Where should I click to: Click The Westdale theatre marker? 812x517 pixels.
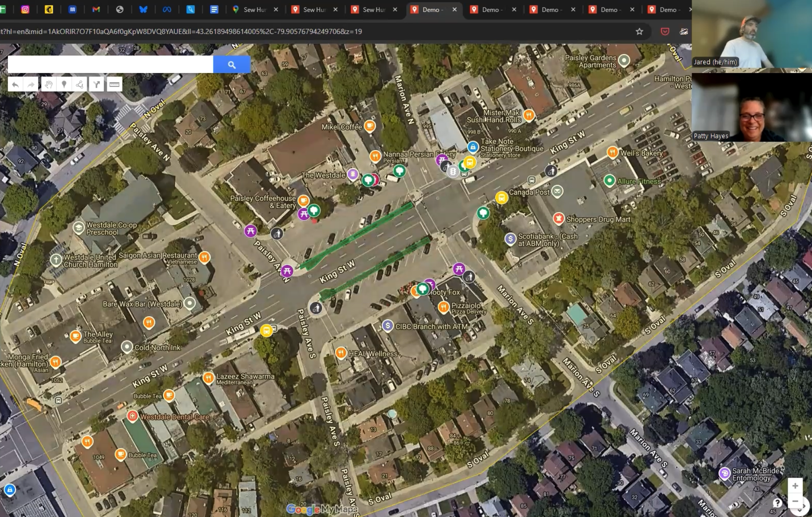click(353, 174)
